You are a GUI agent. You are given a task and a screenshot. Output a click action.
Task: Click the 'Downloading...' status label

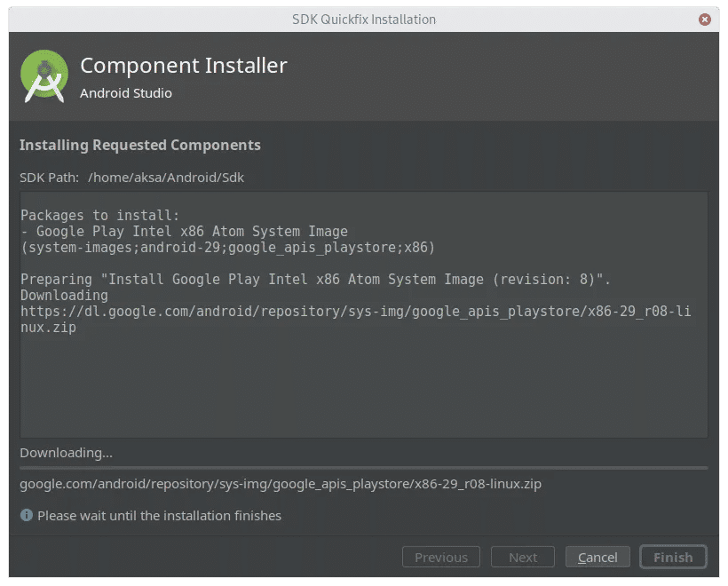66,453
